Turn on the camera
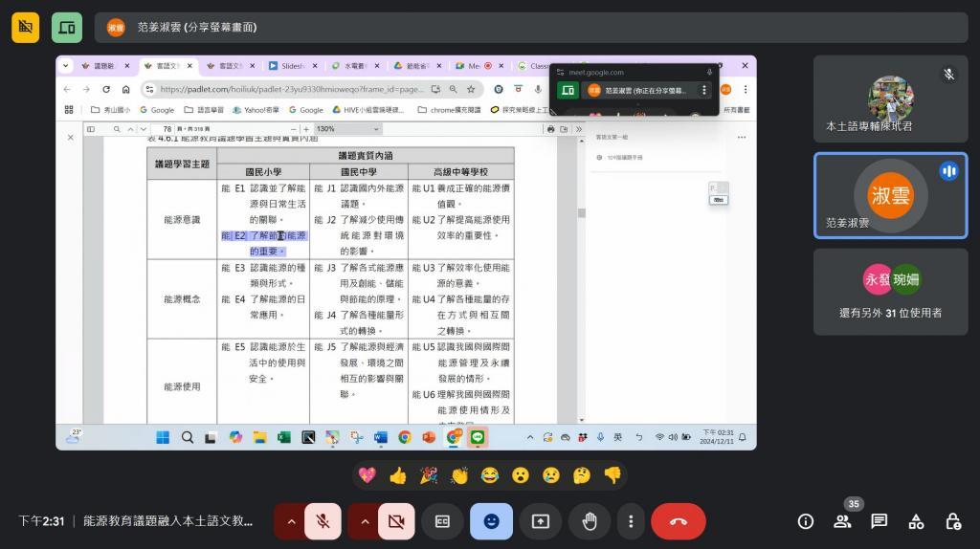 click(x=396, y=521)
